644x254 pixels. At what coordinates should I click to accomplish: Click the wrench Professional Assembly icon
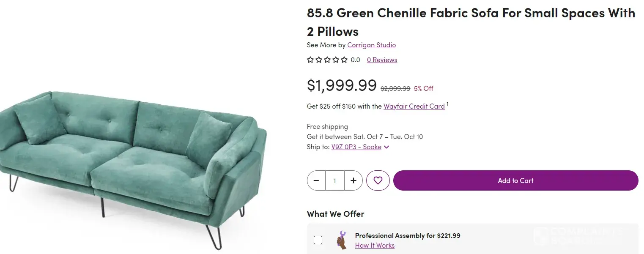(341, 240)
